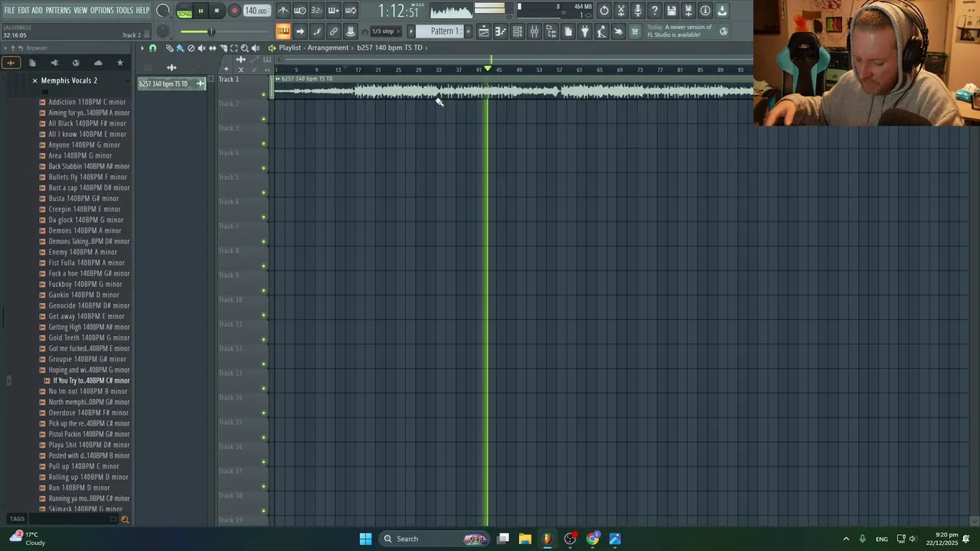Select Addiction 110BPM C minor sample

[x=87, y=102]
